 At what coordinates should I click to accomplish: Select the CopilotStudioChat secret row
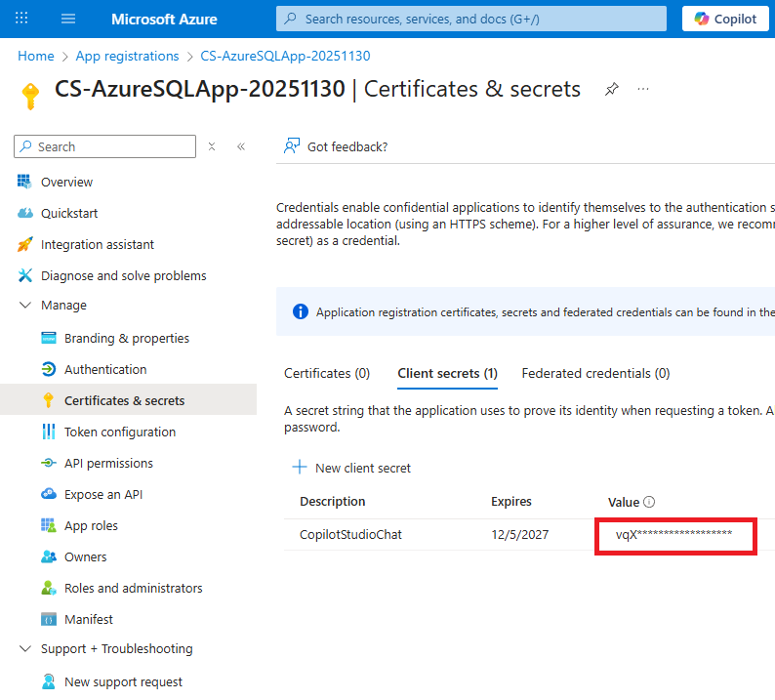(x=350, y=535)
